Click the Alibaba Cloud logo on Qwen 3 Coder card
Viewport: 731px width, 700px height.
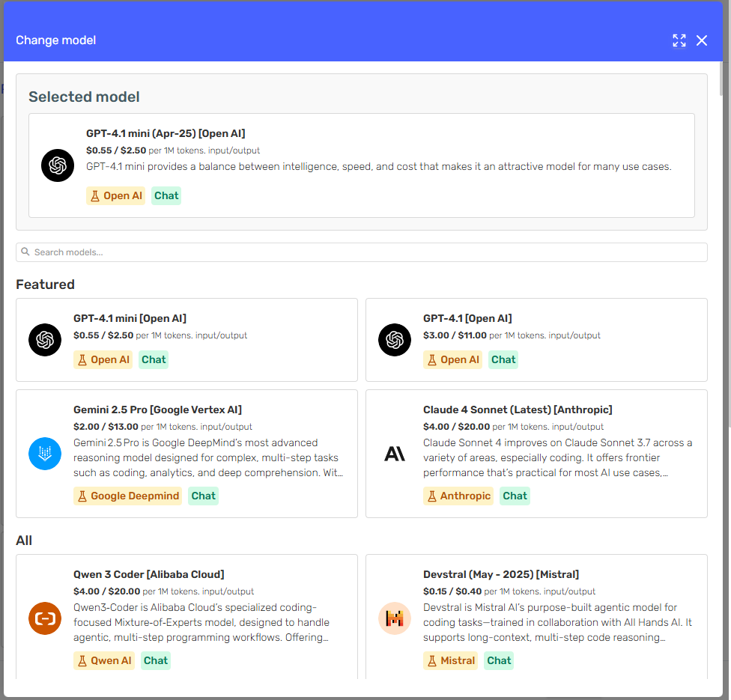pyautogui.click(x=45, y=618)
